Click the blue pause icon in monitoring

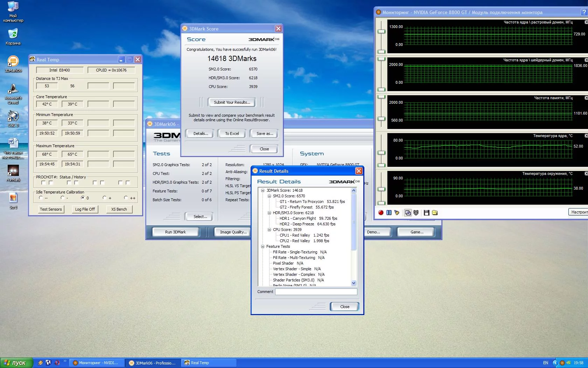[x=389, y=213]
